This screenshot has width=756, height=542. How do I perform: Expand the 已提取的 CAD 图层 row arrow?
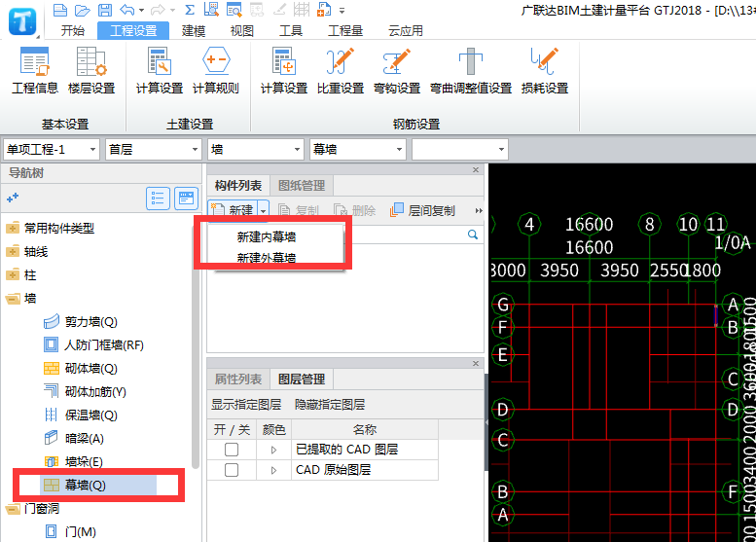pyautogui.click(x=273, y=450)
